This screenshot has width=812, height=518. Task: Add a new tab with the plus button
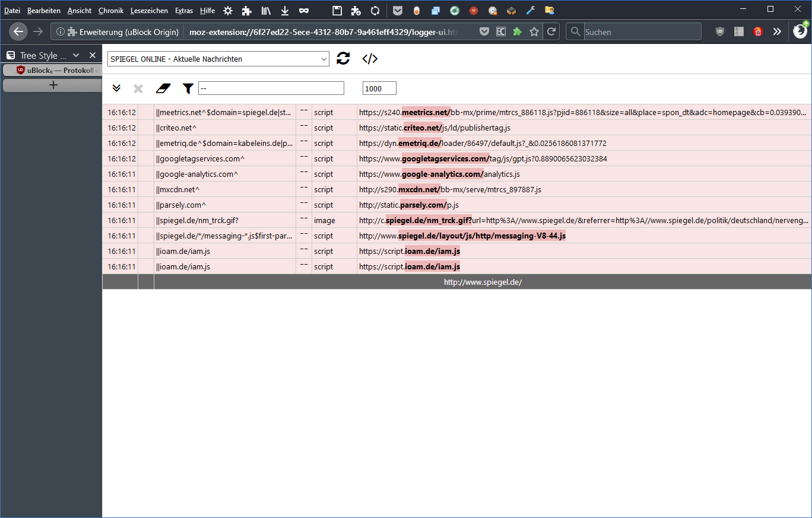53,85
